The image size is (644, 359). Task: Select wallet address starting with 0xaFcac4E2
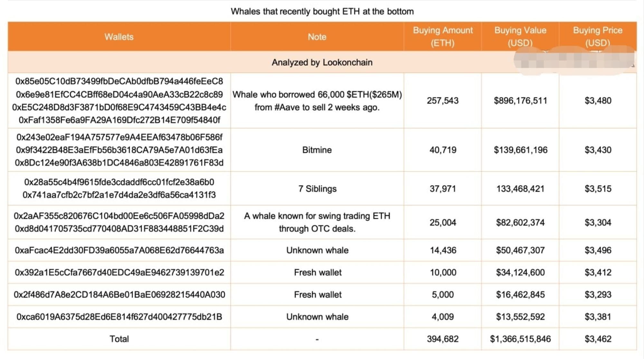coord(119,250)
